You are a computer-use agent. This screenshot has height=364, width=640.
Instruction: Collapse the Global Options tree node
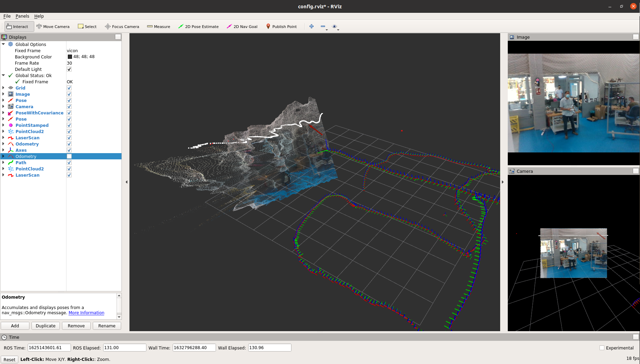pyautogui.click(x=3, y=44)
